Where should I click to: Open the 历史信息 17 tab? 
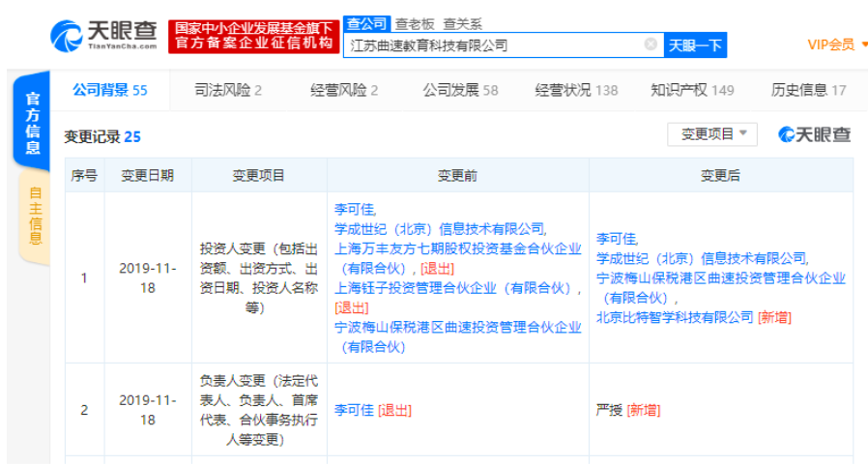(809, 90)
